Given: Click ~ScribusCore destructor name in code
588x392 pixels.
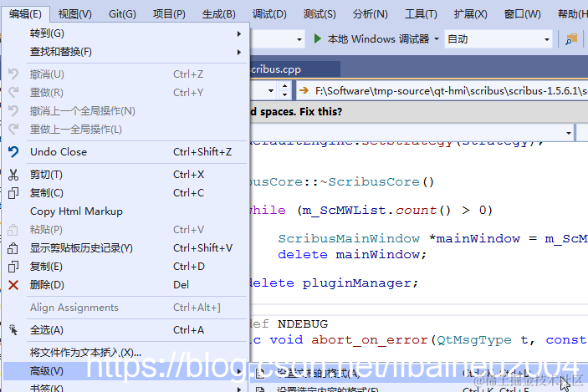Looking at the screenshot, I should tap(370, 181).
